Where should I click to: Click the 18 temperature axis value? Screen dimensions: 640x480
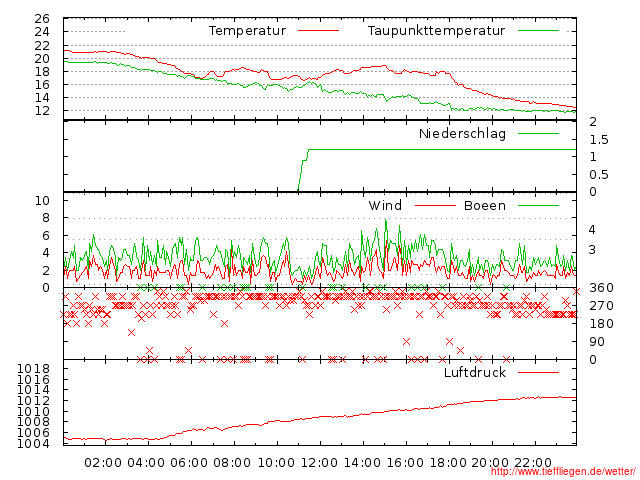[42, 72]
